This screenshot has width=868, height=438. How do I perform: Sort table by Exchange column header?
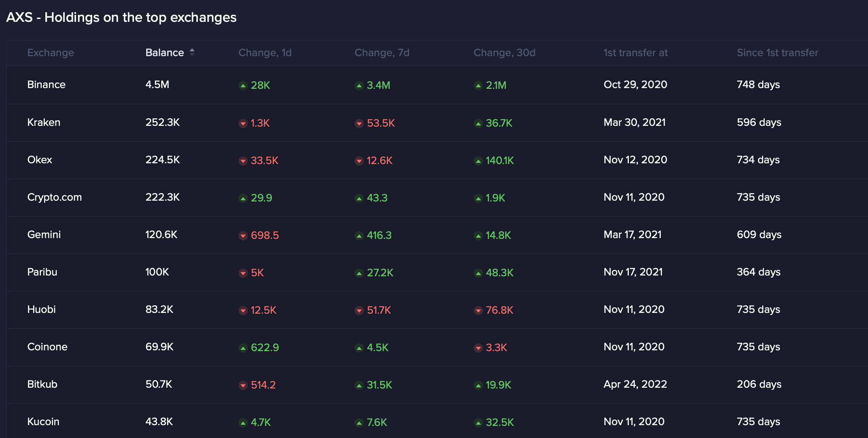coord(51,53)
